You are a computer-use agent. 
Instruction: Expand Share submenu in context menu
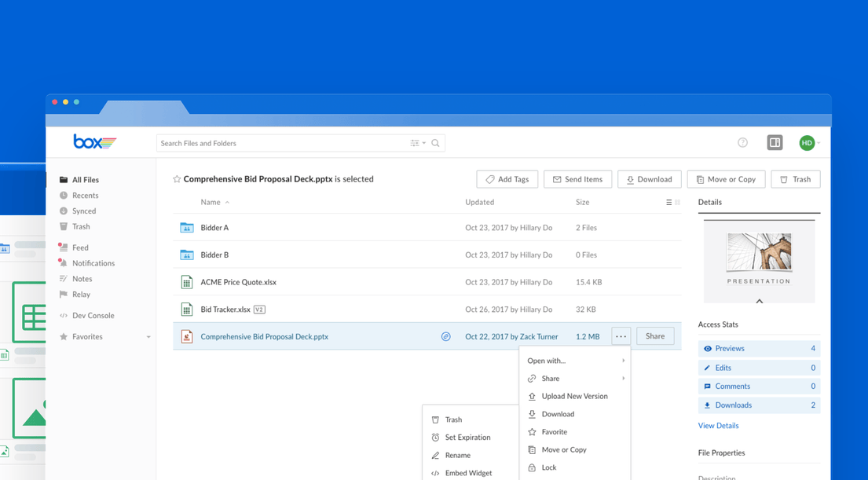point(575,378)
